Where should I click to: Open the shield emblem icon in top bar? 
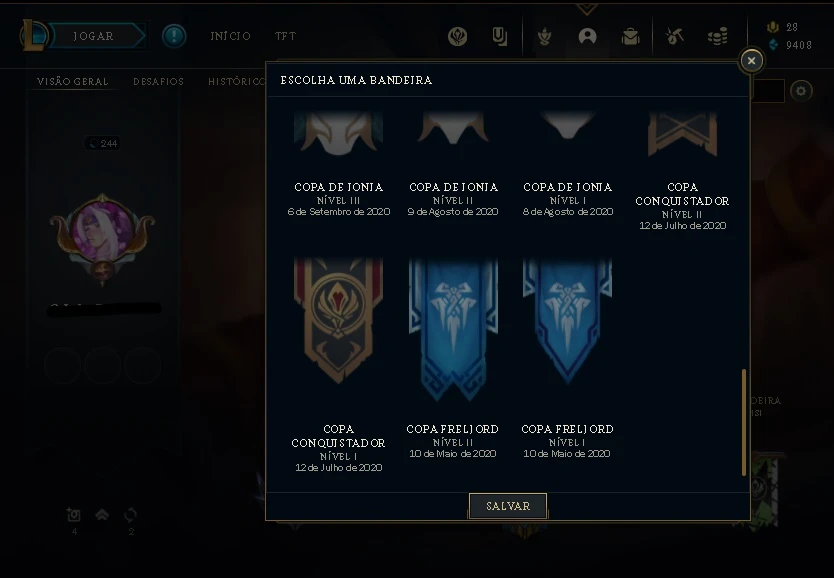point(457,36)
